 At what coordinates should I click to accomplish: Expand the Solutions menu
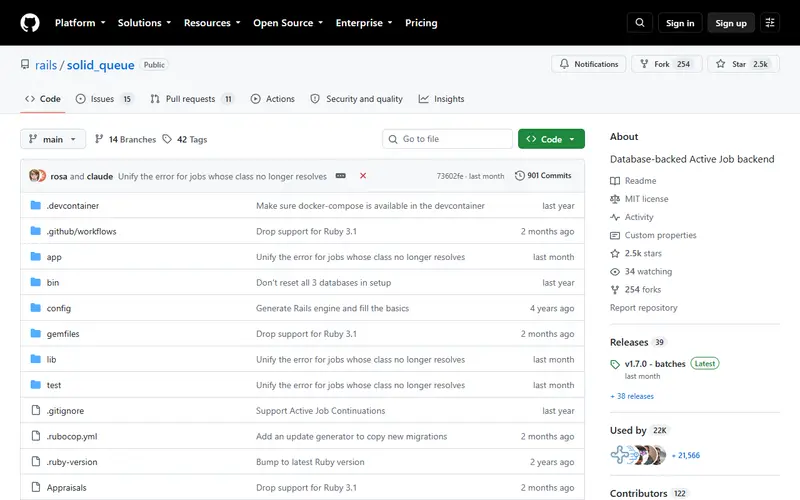click(x=144, y=23)
